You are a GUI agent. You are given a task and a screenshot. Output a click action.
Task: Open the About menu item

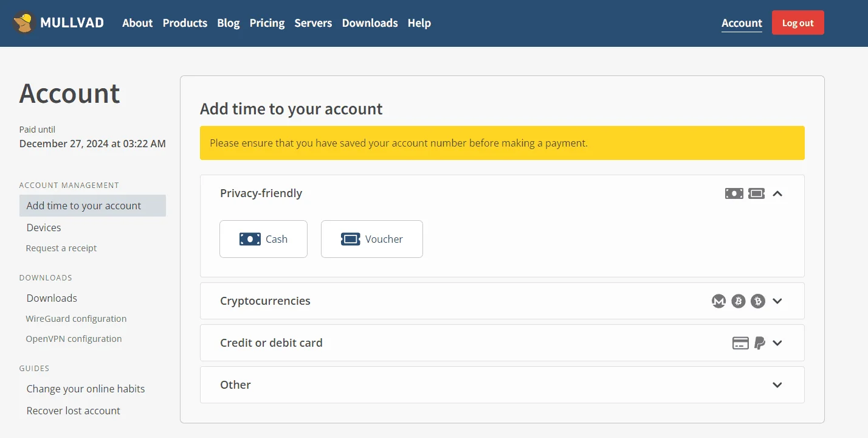(137, 23)
